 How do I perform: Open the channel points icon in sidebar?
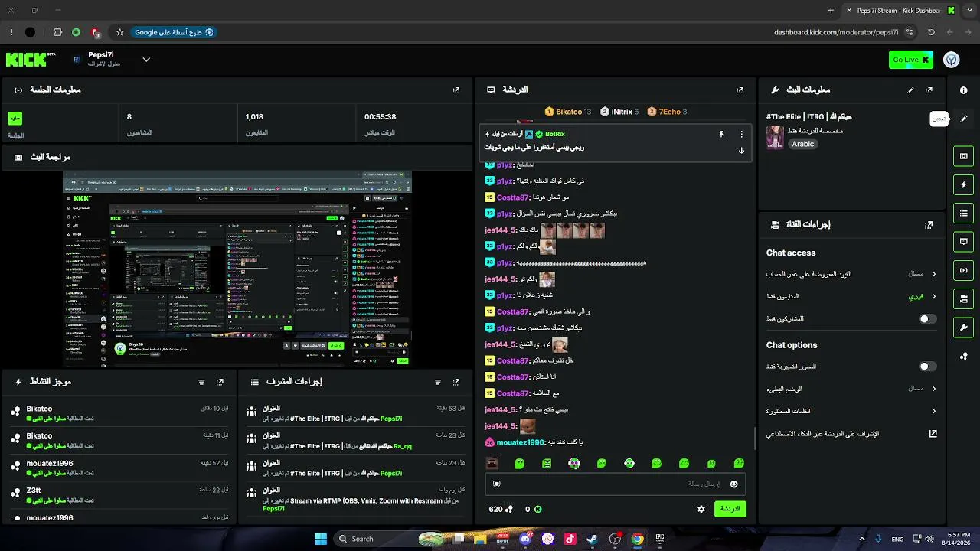coord(963,356)
